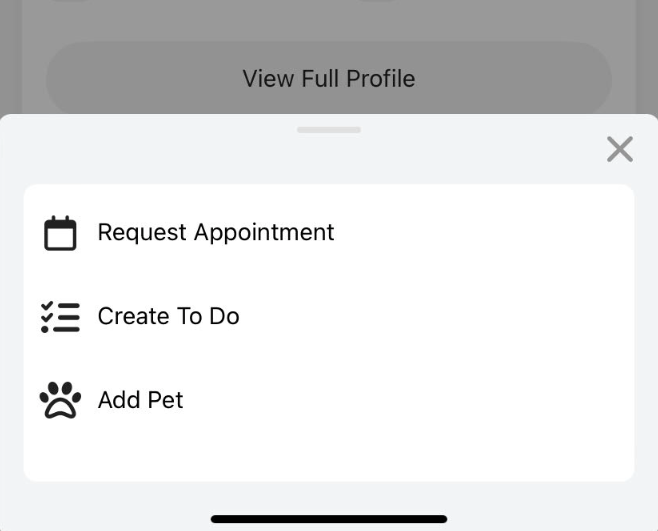This screenshot has height=531, width=658.
Task: Tap the checklist icon for Create To Do
Action: click(60, 317)
